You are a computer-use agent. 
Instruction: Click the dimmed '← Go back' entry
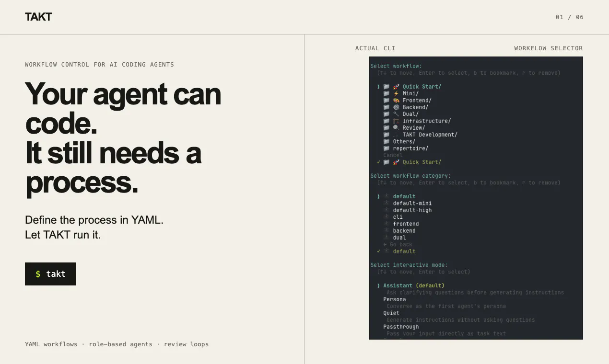click(x=398, y=244)
